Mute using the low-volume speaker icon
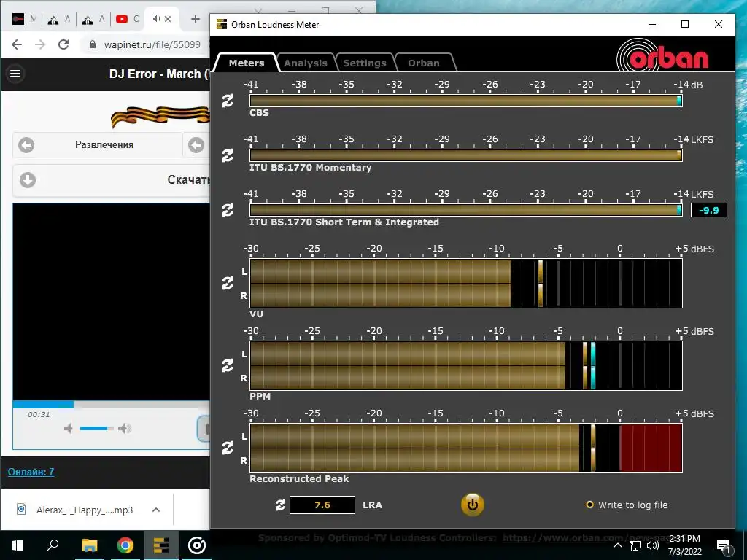Image resolution: width=747 pixels, height=560 pixels. click(x=69, y=429)
